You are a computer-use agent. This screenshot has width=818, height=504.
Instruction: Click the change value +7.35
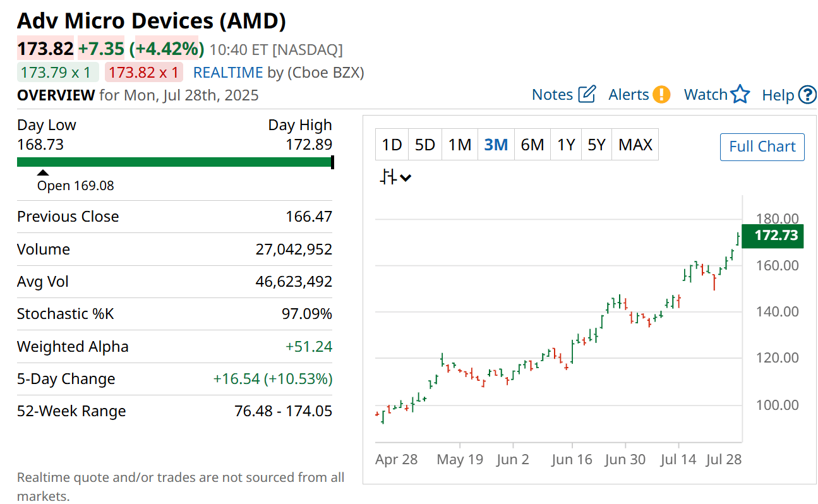[x=102, y=49]
